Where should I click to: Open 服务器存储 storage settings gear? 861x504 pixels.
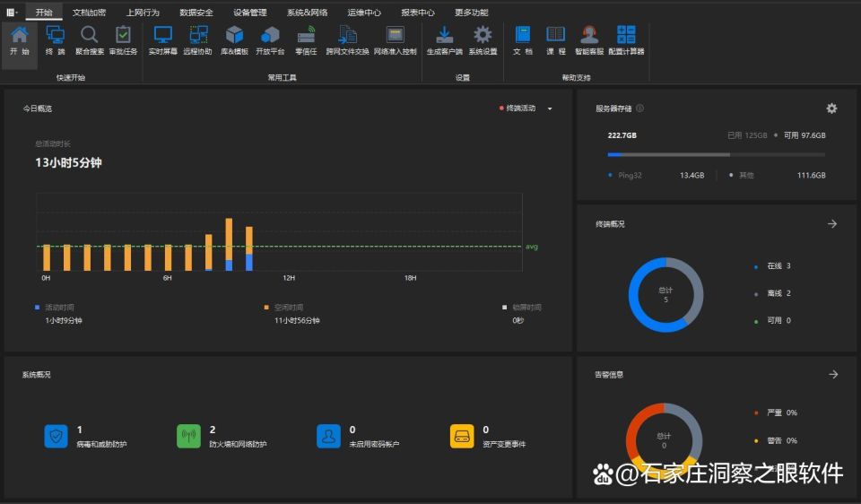[832, 109]
